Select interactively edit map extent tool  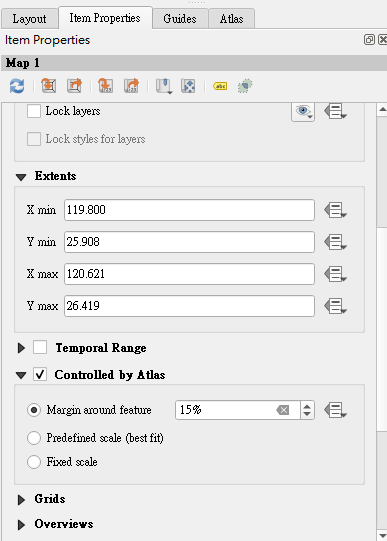(x=188, y=86)
